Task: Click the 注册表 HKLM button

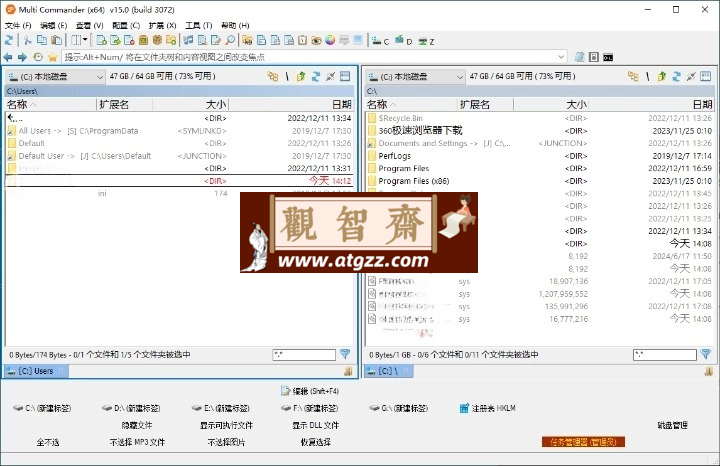Action: (x=488, y=408)
